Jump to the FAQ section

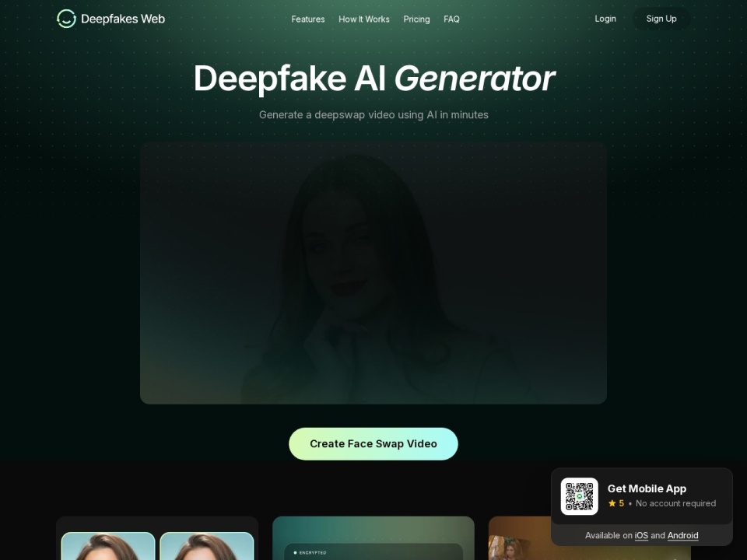point(451,19)
